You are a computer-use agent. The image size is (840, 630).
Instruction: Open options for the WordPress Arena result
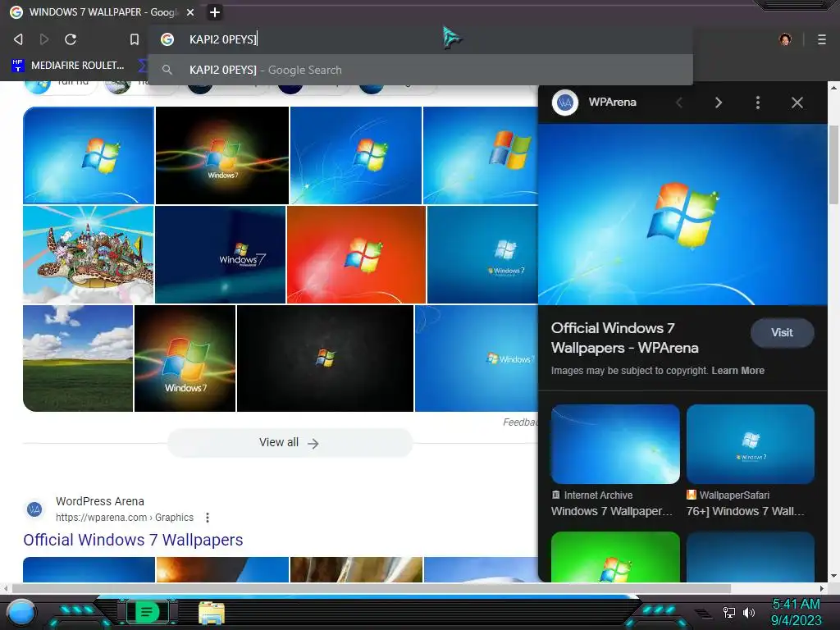[208, 518]
